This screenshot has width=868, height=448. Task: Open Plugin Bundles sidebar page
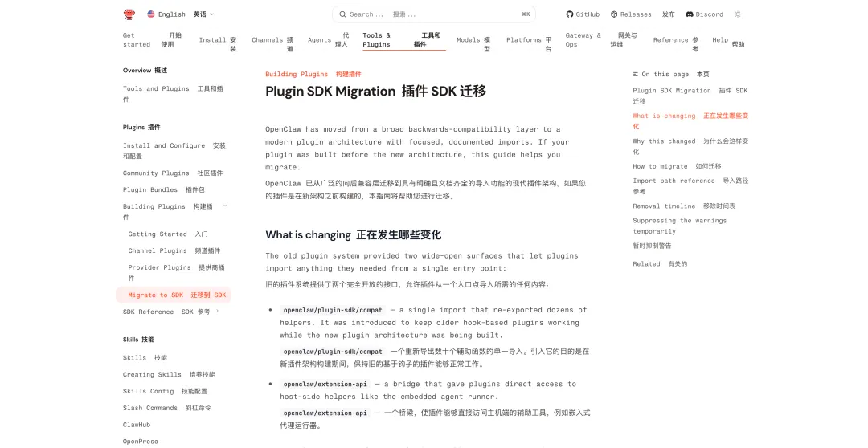click(164, 189)
